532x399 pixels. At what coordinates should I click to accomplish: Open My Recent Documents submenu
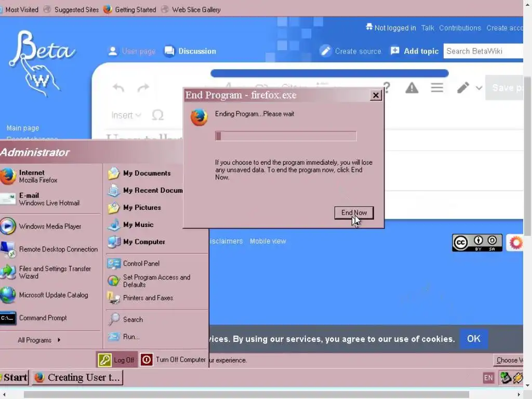point(145,190)
